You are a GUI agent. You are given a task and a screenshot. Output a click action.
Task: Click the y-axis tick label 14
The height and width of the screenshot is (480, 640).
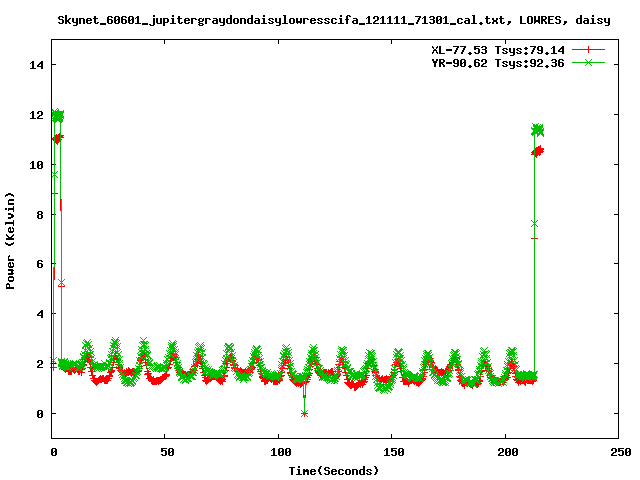point(36,65)
